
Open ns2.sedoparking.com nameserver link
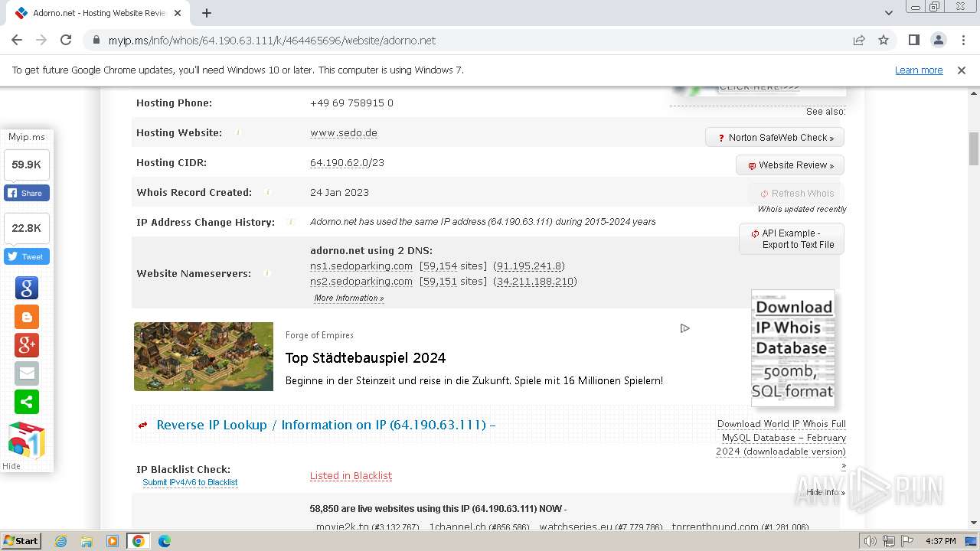361,282
